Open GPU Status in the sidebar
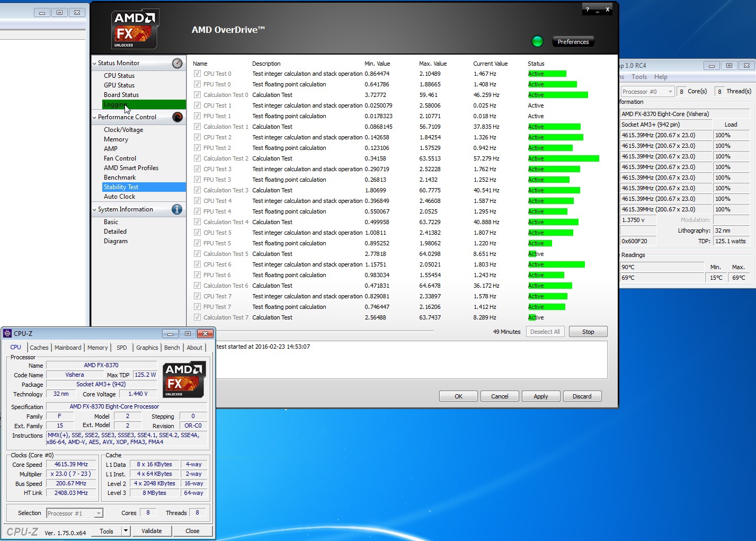 pyautogui.click(x=119, y=85)
